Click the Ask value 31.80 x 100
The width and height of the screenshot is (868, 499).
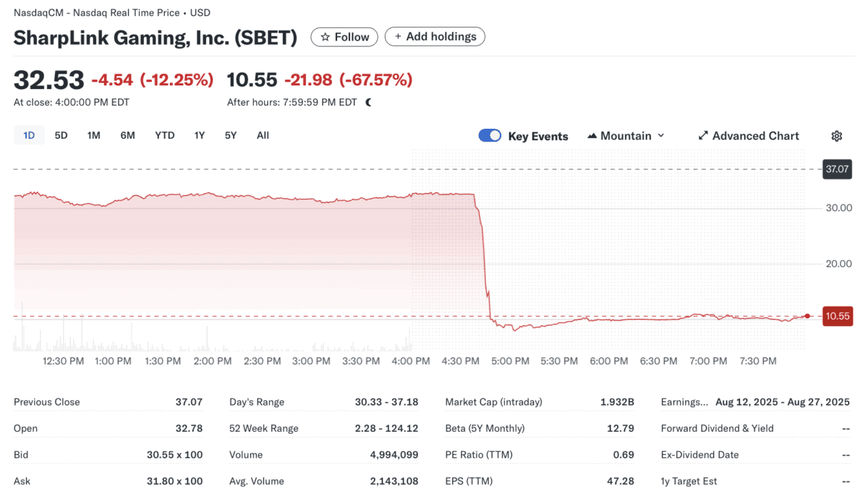tap(174, 482)
